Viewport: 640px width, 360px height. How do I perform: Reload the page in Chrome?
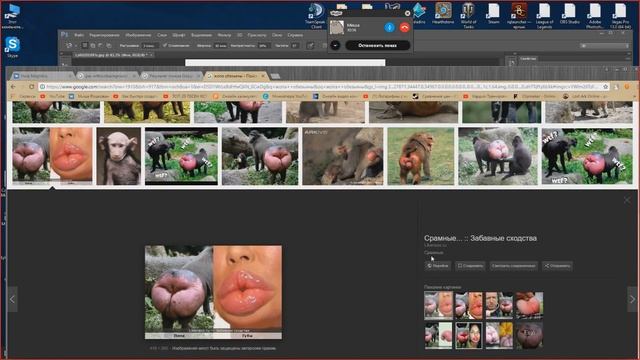pyautogui.click(x=31, y=87)
